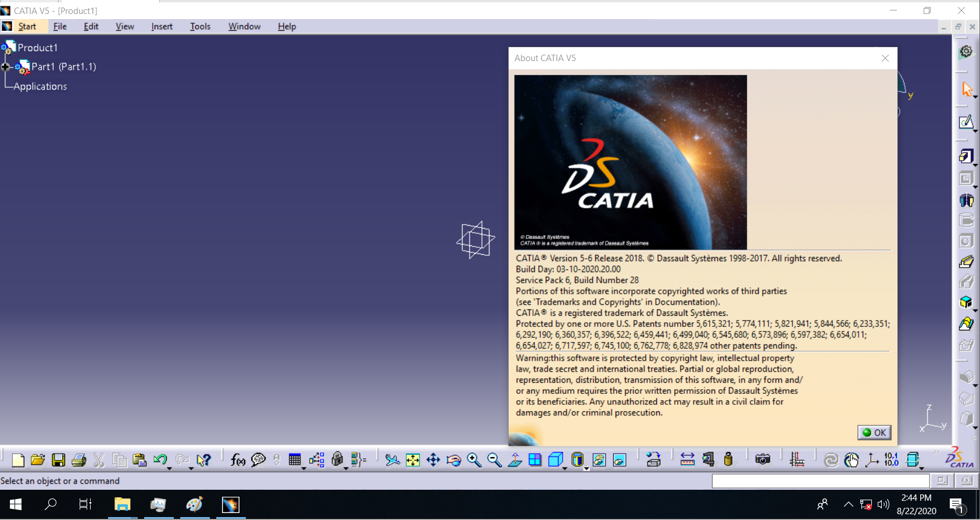Select the Rotate view hand icon

point(453,460)
